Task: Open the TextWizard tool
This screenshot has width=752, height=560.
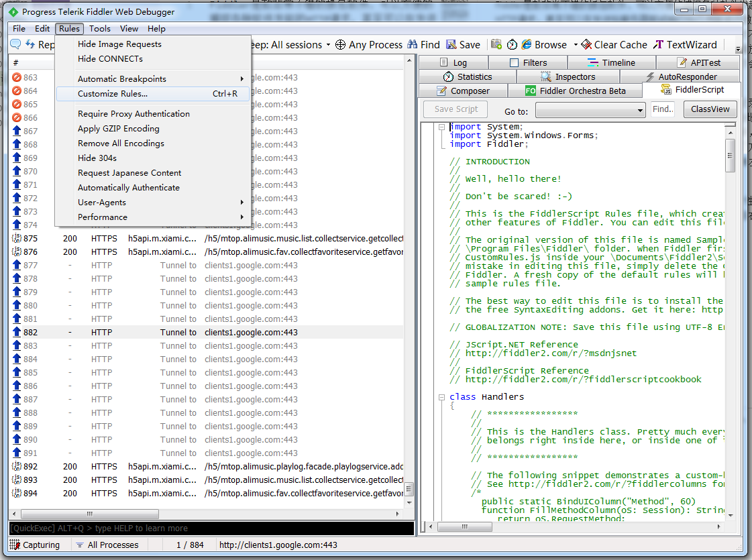Action: coord(685,45)
